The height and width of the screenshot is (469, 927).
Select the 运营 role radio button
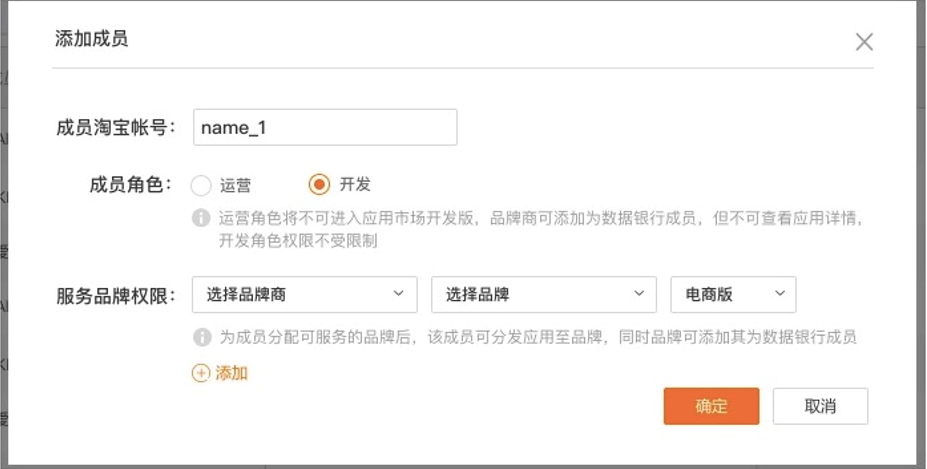tap(201, 185)
